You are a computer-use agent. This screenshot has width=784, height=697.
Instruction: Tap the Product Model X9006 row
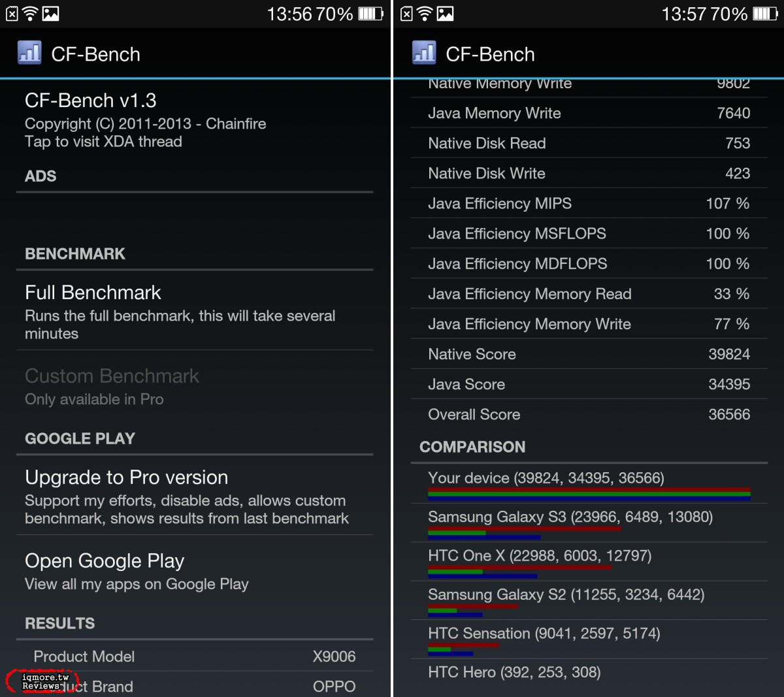(x=195, y=656)
